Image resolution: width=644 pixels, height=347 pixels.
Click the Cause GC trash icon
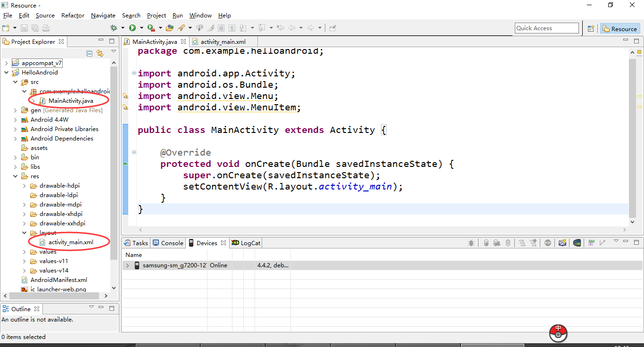coord(508,243)
